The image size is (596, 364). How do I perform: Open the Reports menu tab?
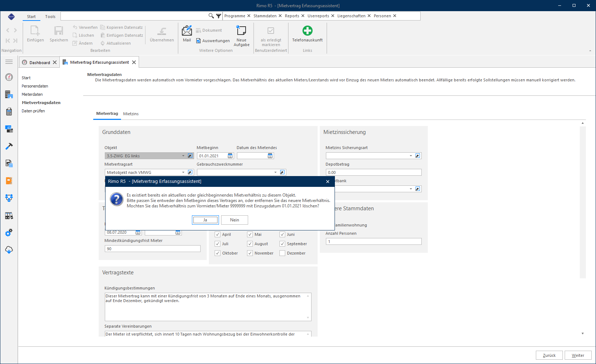pyautogui.click(x=292, y=16)
